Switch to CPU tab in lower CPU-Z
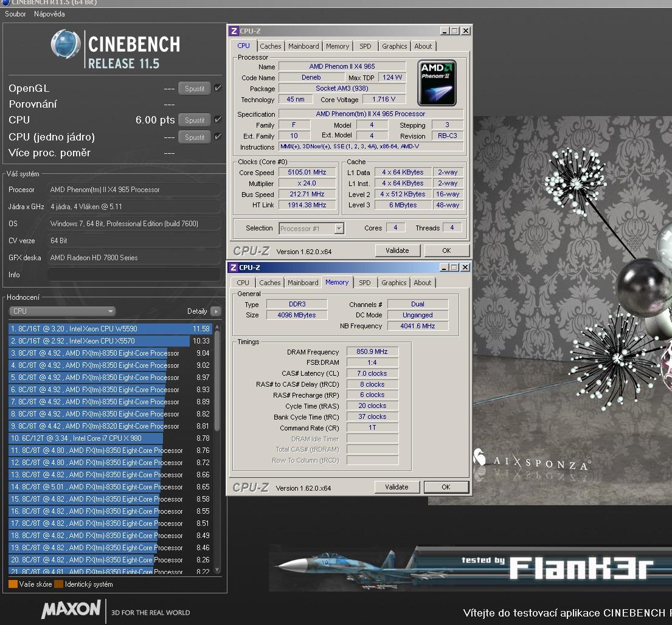The image size is (672, 625). 243,283
